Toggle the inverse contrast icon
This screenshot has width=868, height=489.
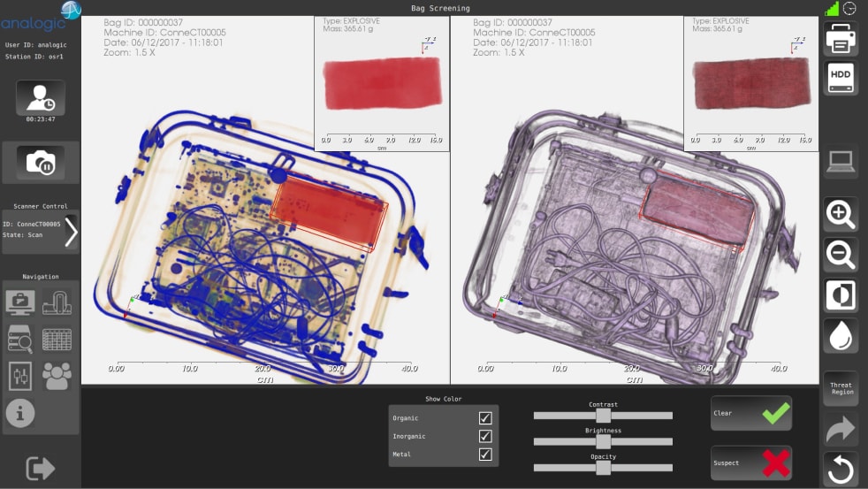tap(841, 295)
